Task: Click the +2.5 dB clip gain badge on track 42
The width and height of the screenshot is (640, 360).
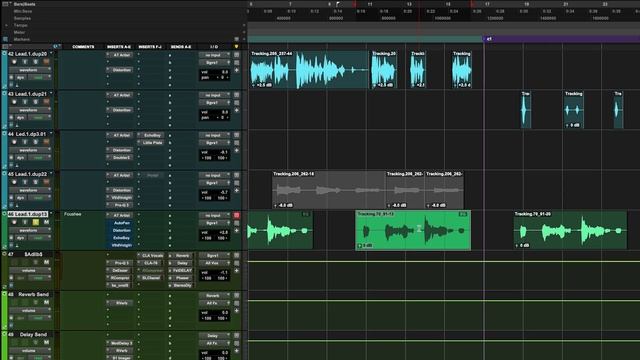Action: (x=262, y=85)
